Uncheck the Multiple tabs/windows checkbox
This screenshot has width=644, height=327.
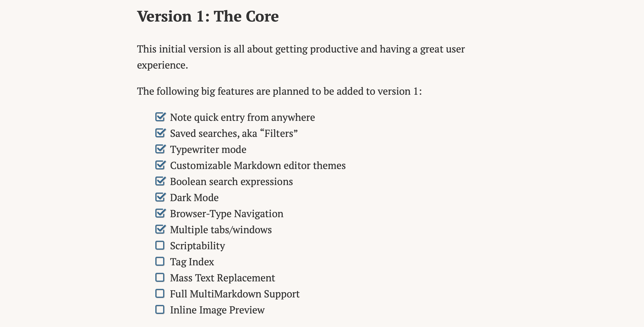[160, 229]
